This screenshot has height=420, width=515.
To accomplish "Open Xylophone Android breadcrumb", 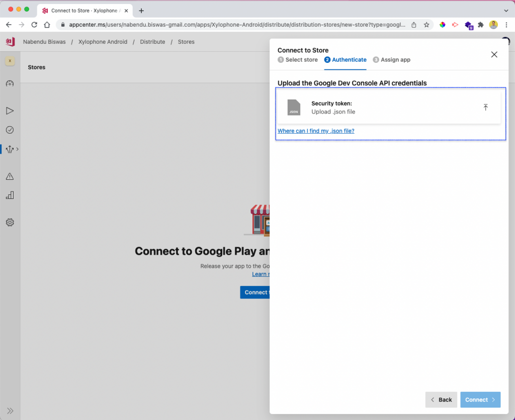I will click(103, 42).
